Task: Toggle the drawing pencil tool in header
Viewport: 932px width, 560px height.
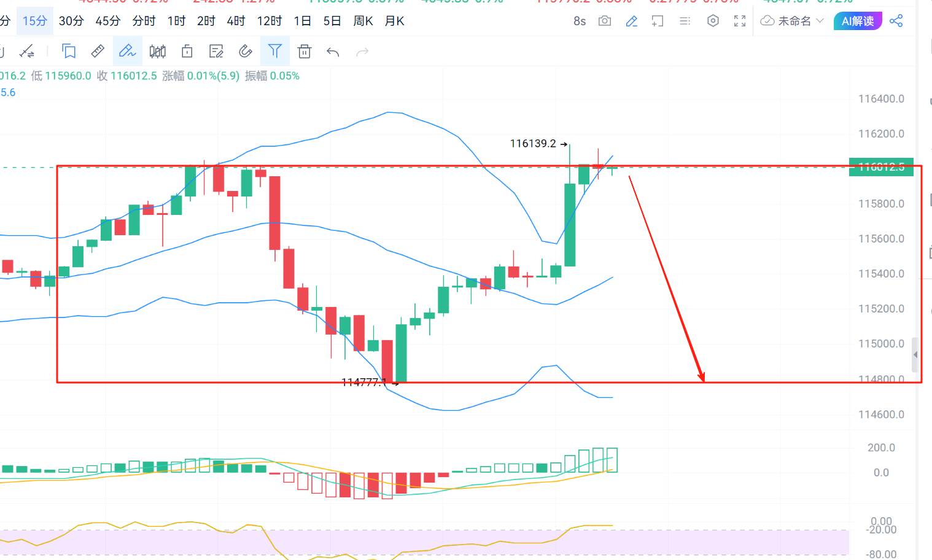Action: click(631, 21)
